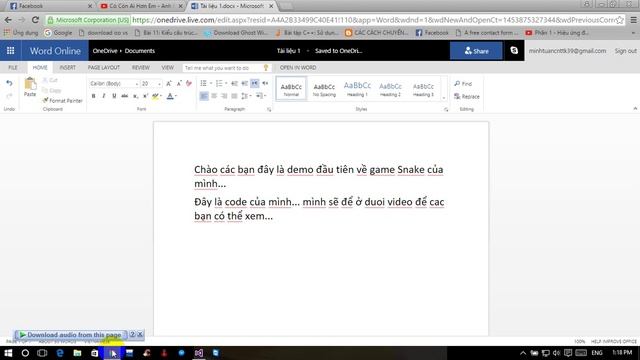Reload the page in Chrome
640x360 pixels.
(36, 20)
